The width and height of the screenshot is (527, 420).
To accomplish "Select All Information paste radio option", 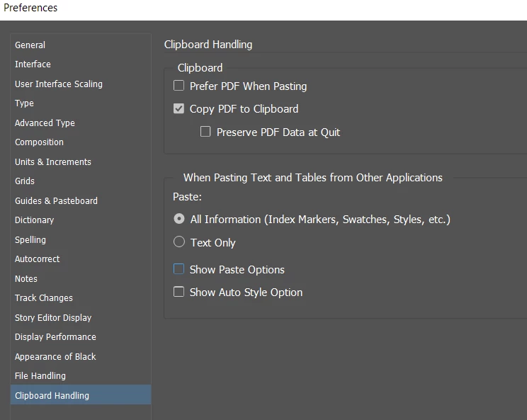I will pos(179,219).
